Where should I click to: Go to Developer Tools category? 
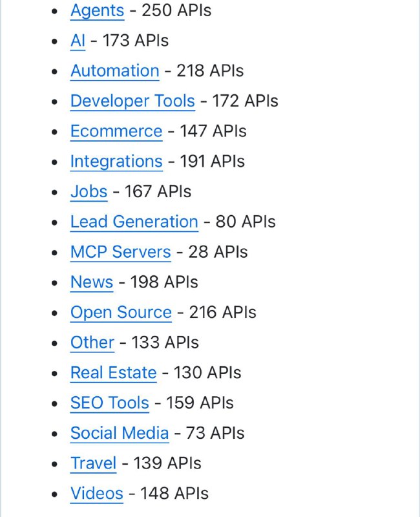pyautogui.click(x=132, y=101)
